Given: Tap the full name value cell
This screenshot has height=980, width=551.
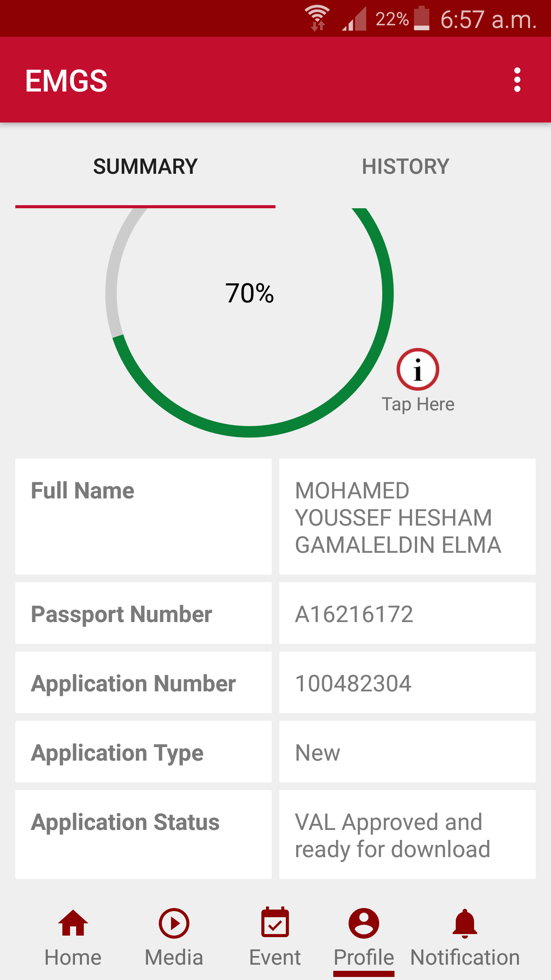Looking at the screenshot, I should 398,518.
